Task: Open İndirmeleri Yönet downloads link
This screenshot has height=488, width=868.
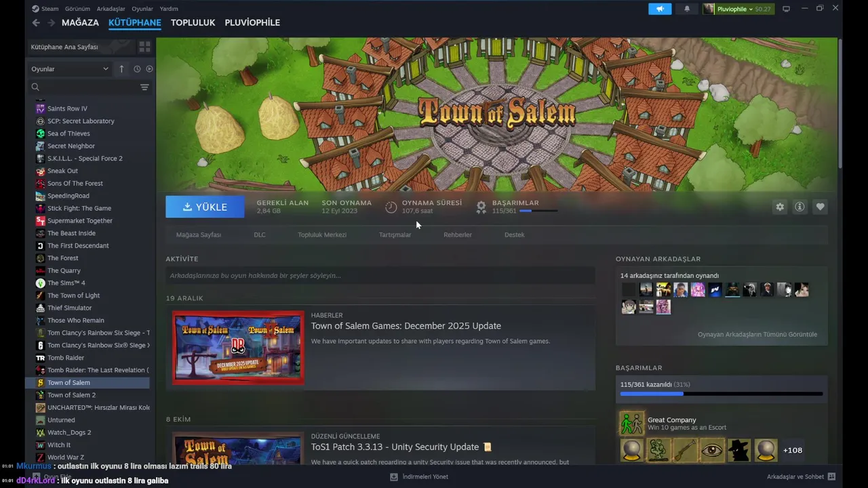Action: click(419, 476)
